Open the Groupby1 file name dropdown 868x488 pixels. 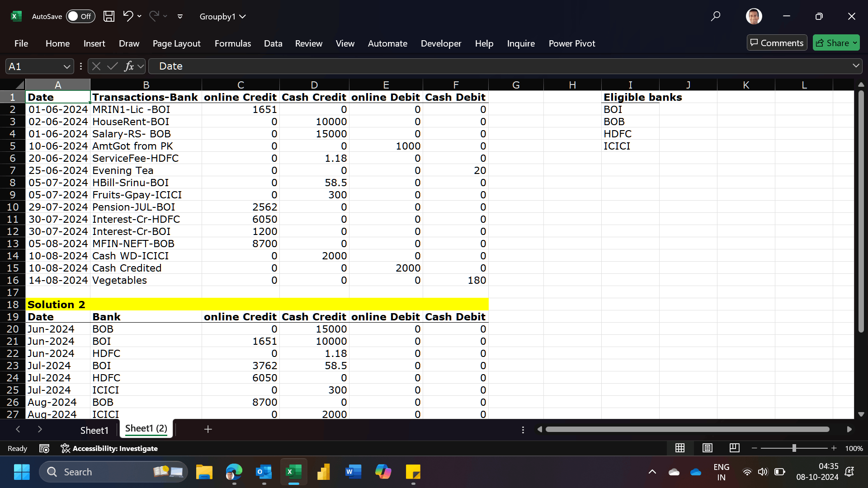click(223, 16)
